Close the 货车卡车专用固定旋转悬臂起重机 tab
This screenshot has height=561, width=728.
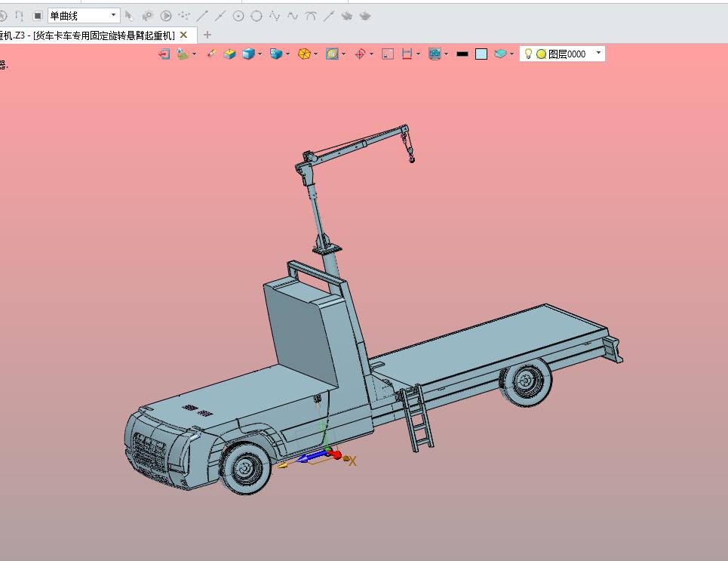click(x=183, y=35)
